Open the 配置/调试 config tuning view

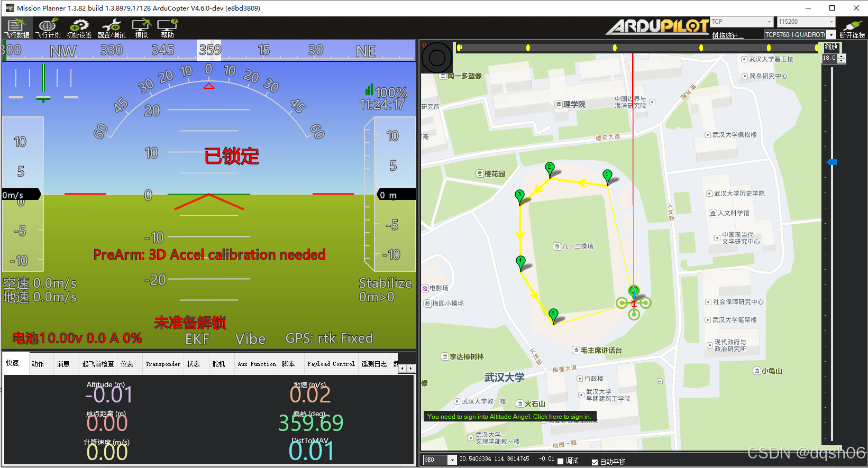pos(112,28)
